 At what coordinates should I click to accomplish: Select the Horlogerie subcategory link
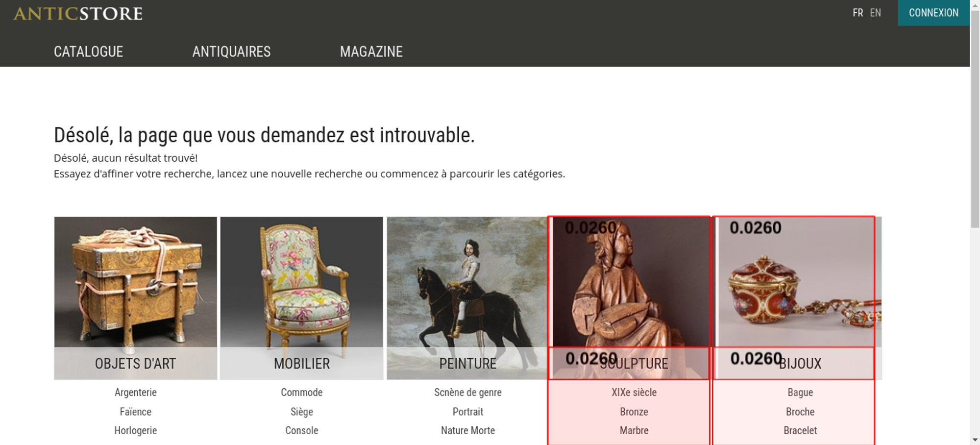point(136,430)
